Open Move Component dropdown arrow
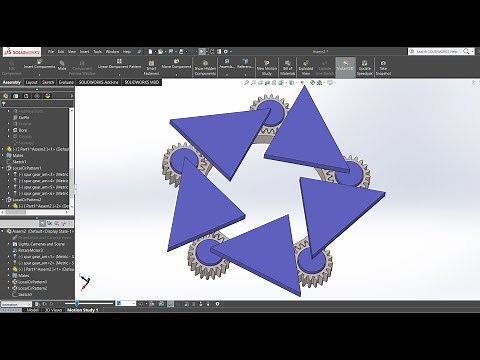 pyautogui.click(x=176, y=74)
